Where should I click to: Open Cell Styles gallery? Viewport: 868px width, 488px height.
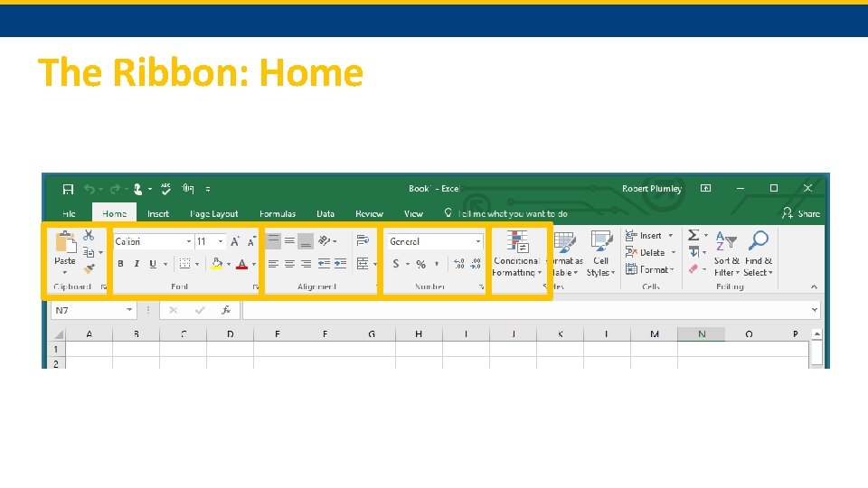[x=601, y=253]
